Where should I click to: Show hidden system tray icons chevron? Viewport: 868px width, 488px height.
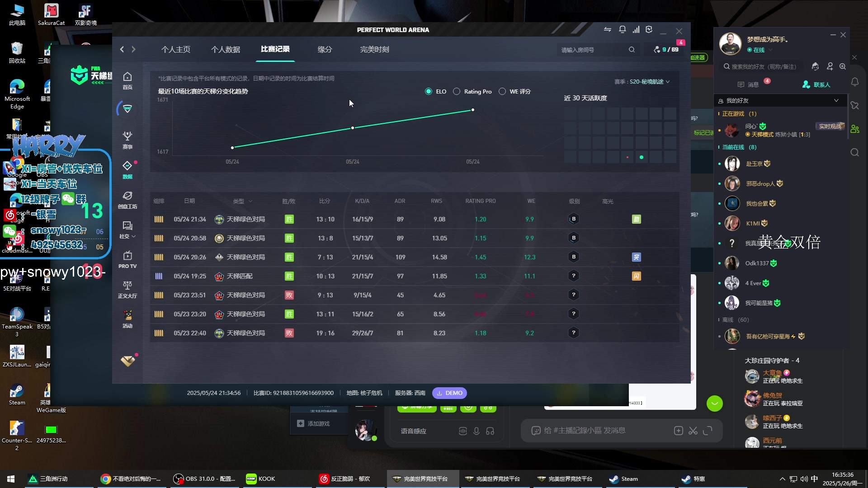[782, 479]
